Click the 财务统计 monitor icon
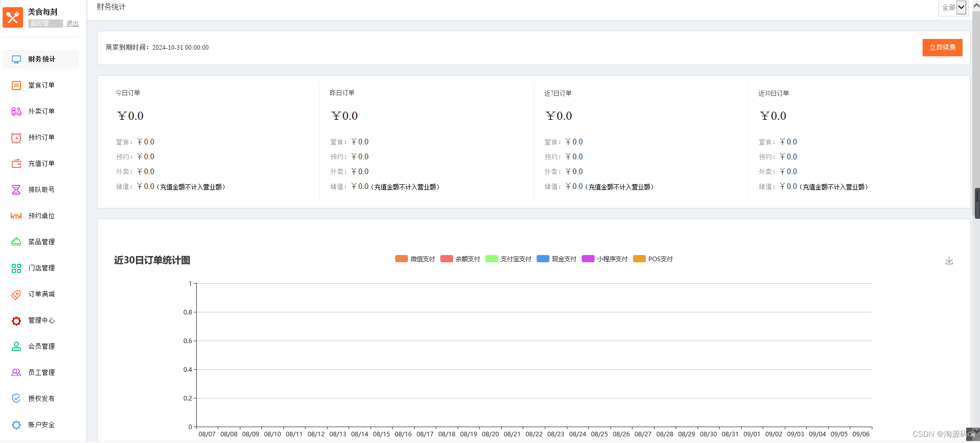This screenshot has width=980, height=443. coord(16,59)
